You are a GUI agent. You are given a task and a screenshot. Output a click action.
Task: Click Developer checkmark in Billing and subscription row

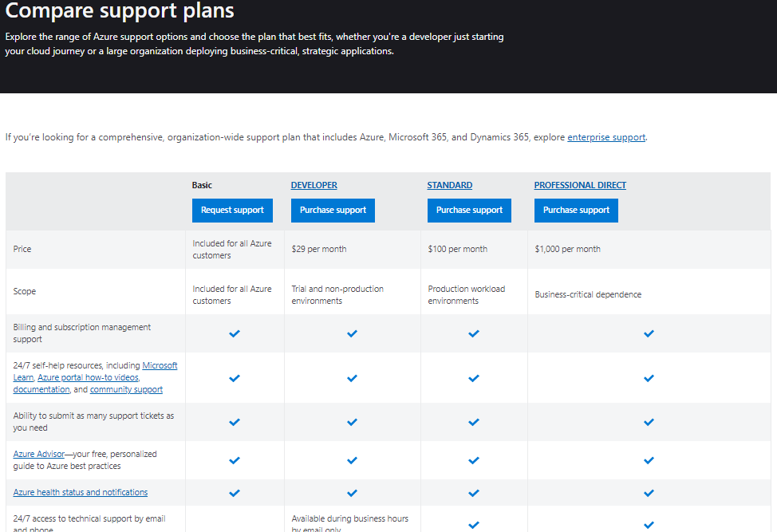(353, 334)
